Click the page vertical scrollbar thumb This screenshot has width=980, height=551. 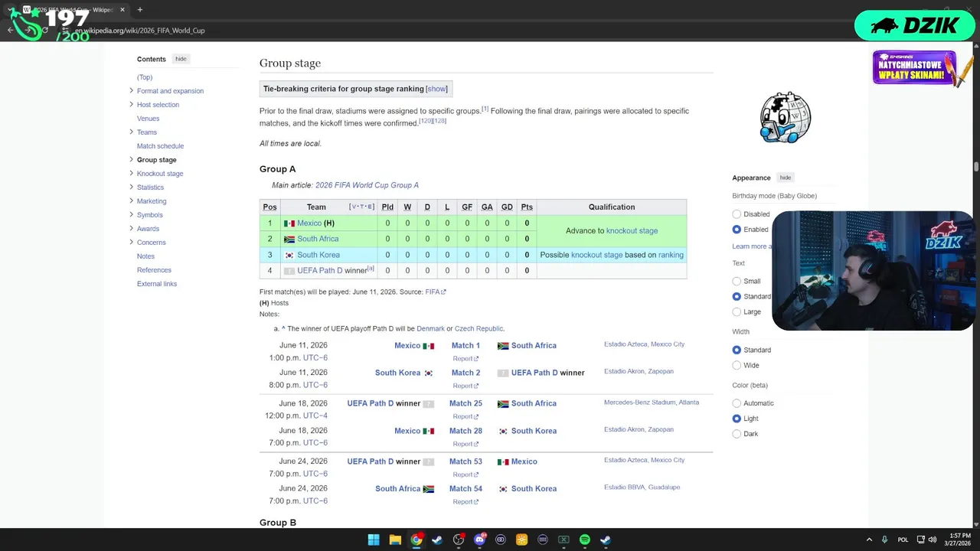pos(976,167)
